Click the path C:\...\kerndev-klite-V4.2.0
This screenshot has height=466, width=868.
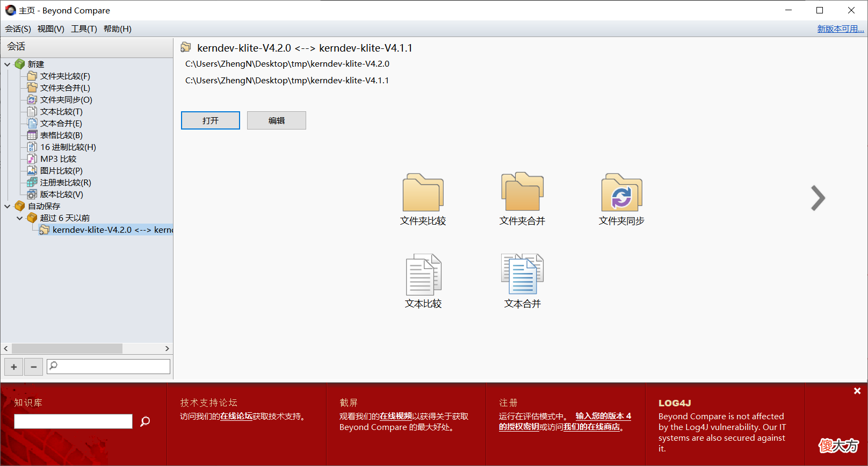click(x=287, y=64)
